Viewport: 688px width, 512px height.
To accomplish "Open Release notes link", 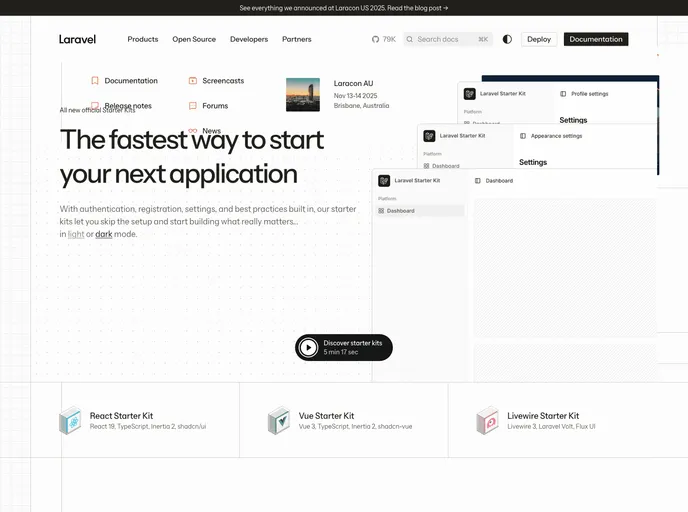I will (128, 106).
